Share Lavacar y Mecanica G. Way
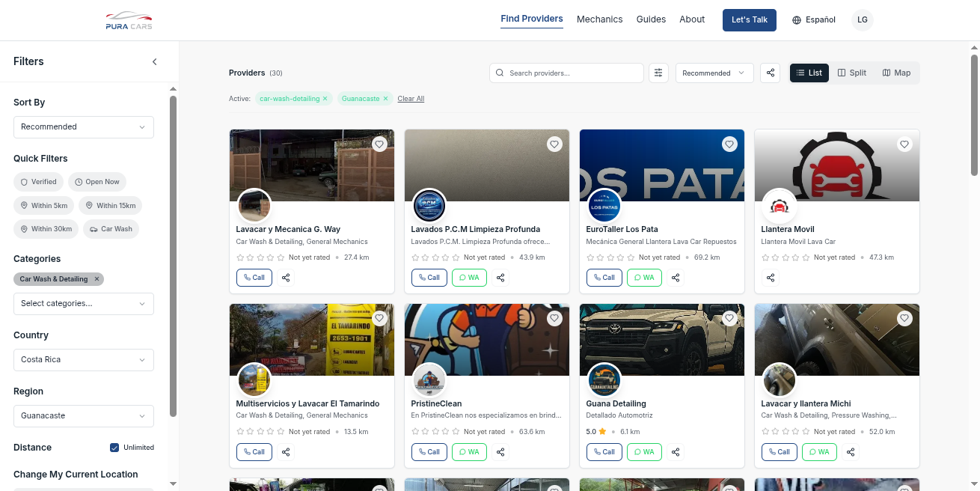This screenshot has width=980, height=491. (x=286, y=278)
